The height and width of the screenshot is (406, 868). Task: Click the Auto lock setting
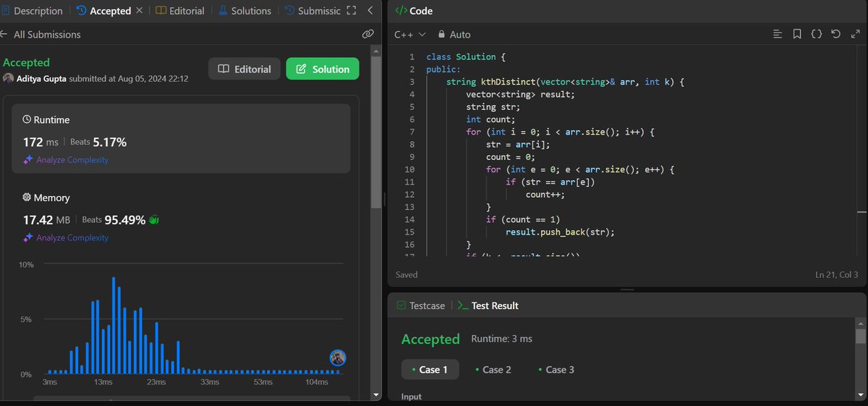click(454, 34)
